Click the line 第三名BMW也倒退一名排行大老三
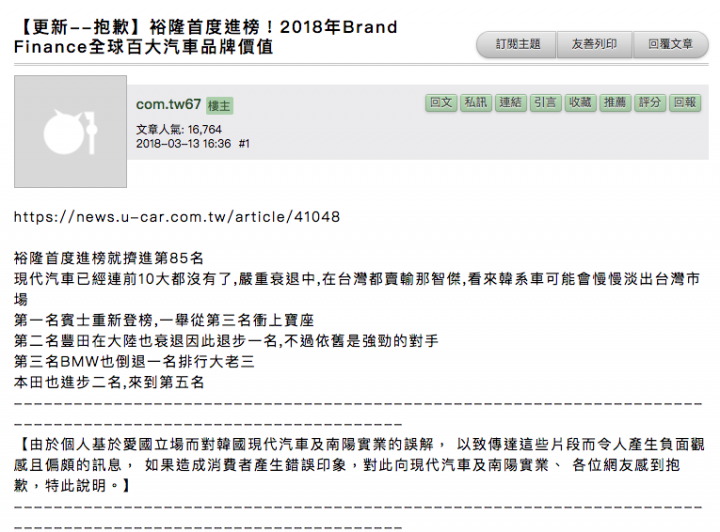 point(134,362)
